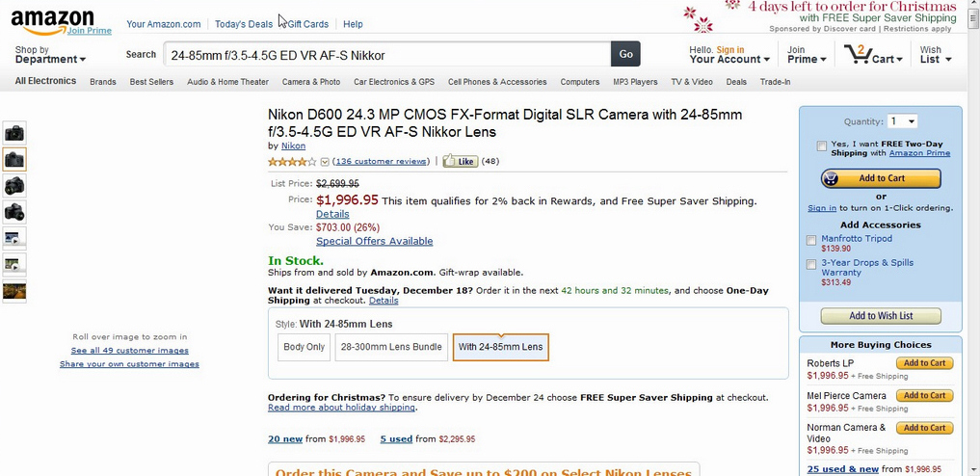Check the Manfrotto Tripod accessory box

811,241
